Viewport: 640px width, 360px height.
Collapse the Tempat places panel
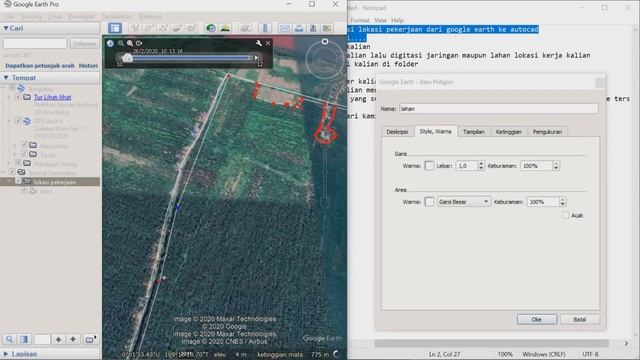coord(6,78)
